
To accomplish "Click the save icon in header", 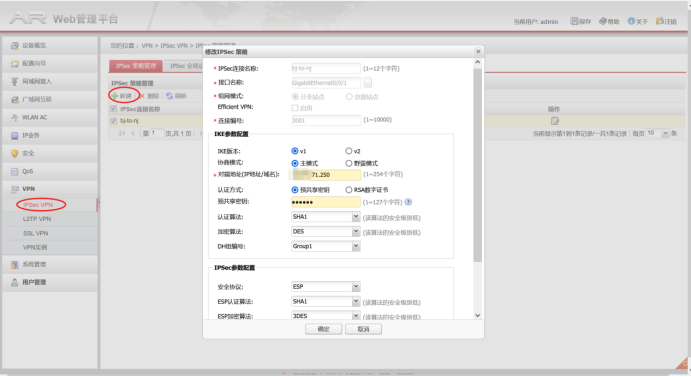I will 574,21.
